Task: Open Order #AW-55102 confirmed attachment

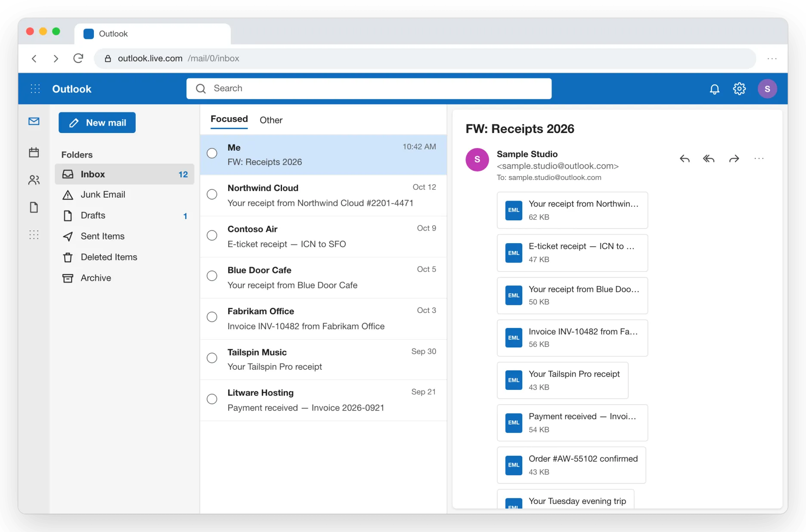Action: (571, 465)
